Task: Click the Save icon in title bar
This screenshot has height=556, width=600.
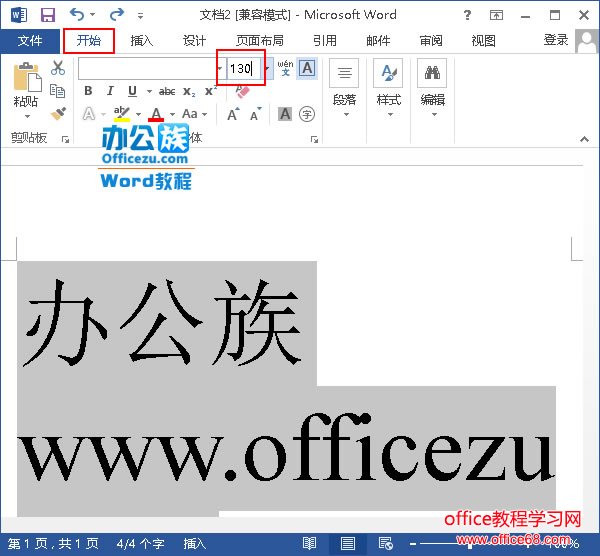Action: tap(48, 15)
